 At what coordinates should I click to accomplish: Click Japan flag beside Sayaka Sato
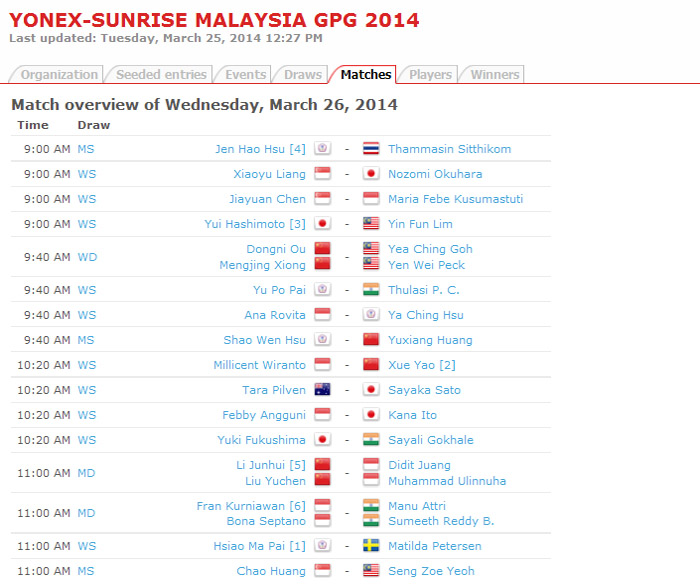(371, 389)
